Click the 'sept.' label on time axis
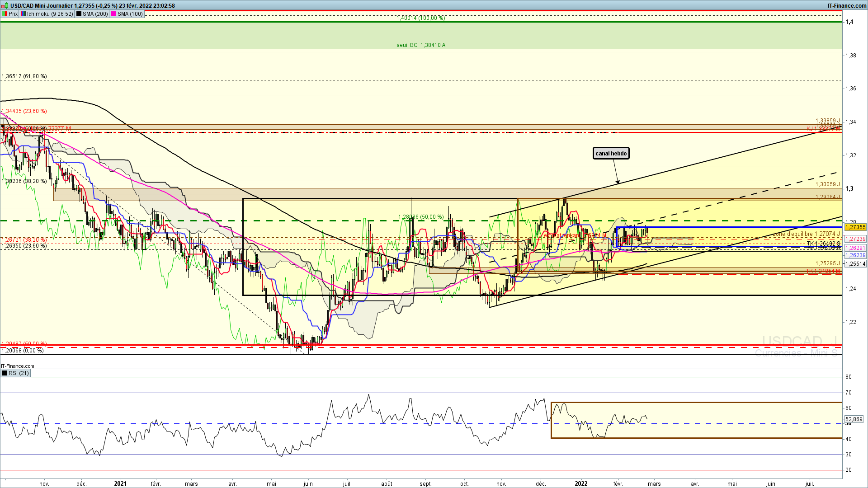The height and width of the screenshot is (488, 868). 425,483
